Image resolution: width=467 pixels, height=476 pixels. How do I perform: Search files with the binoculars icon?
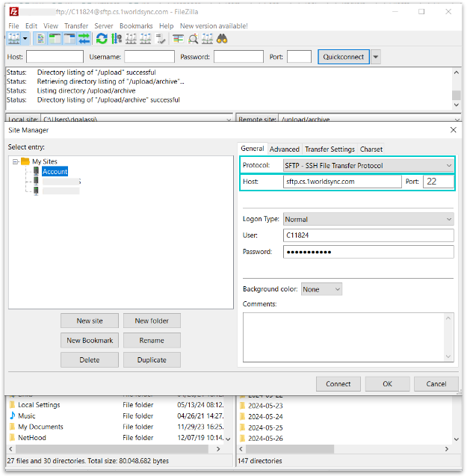(222, 39)
